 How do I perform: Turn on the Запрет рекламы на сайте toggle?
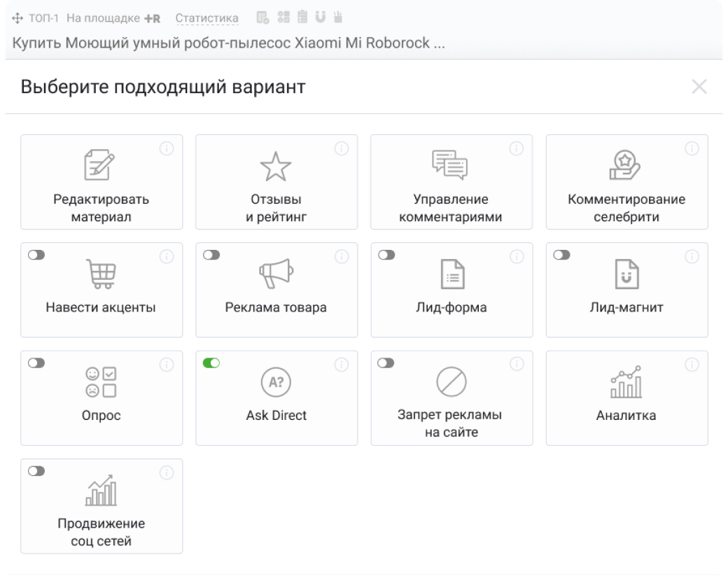(x=386, y=363)
